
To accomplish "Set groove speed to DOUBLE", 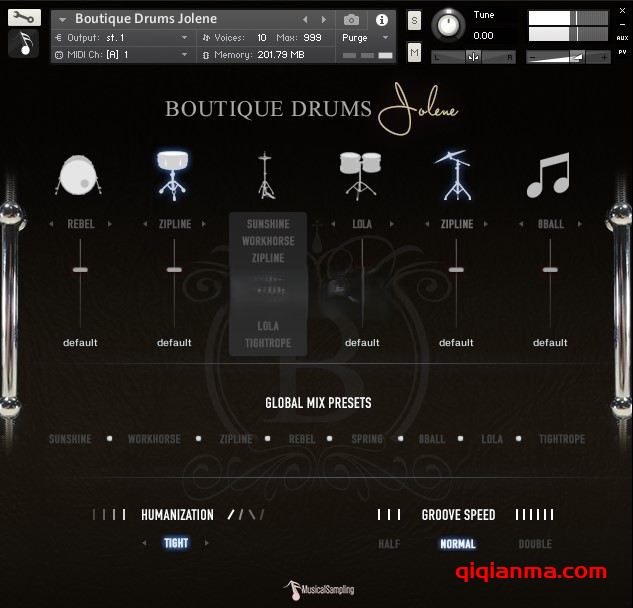I will (535, 544).
